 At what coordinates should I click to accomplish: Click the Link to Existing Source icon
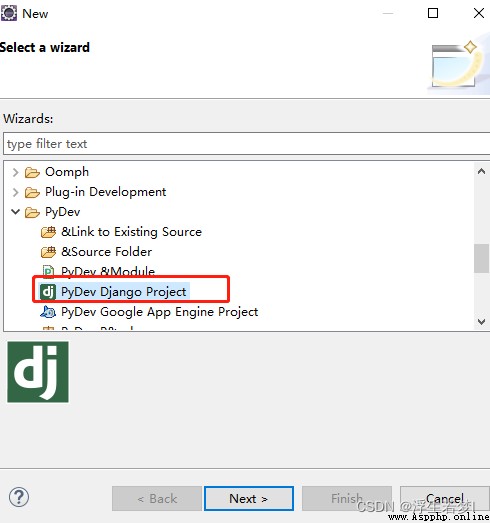click(x=48, y=232)
